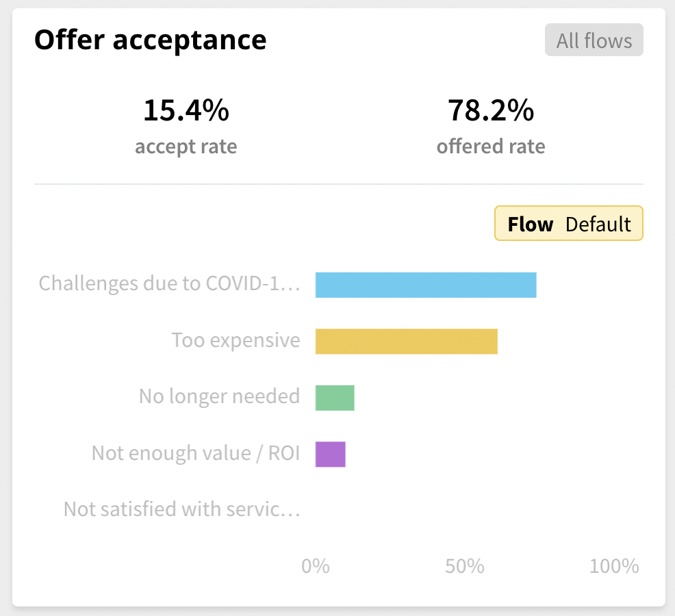Click the All flows filter button

594,40
